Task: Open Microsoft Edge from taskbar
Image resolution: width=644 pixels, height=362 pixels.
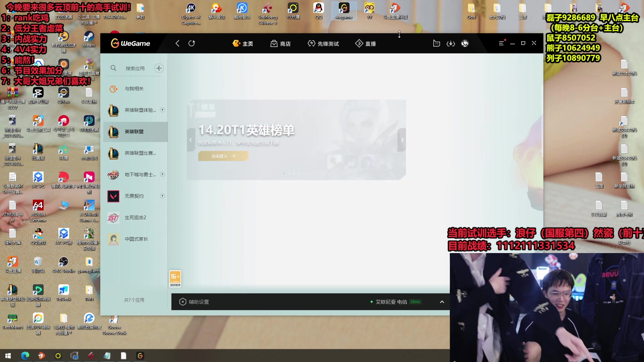Action: (25, 356)
